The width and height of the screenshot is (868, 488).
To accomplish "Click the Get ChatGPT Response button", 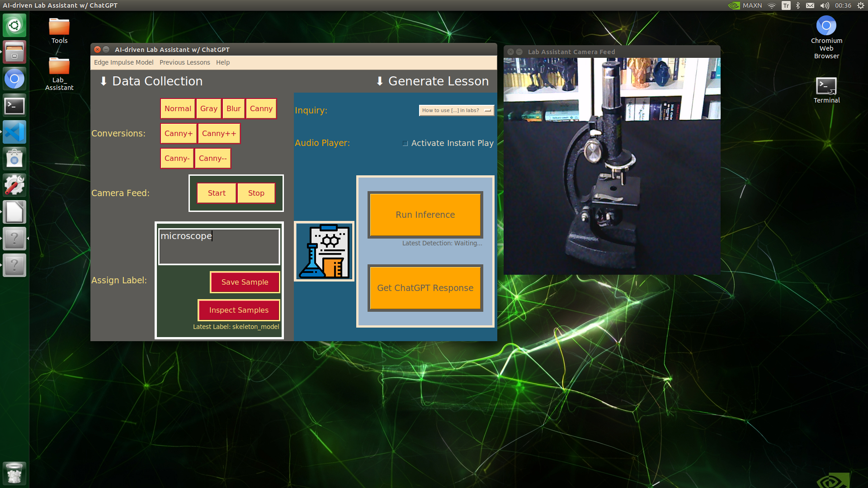I will point(425,288).
